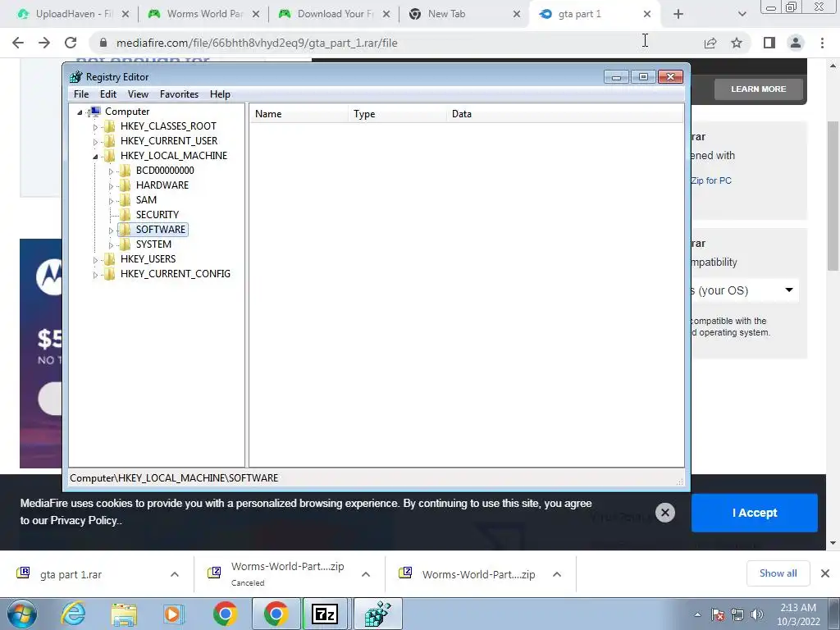840x630 pixels.
Task: Click the I Accept cookies button
Action: click(x=755, y=513)
